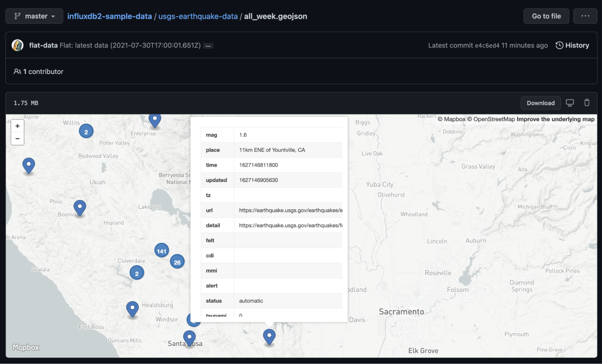Expand the truncated commit message ellipsis

click(x=208, y=46)
